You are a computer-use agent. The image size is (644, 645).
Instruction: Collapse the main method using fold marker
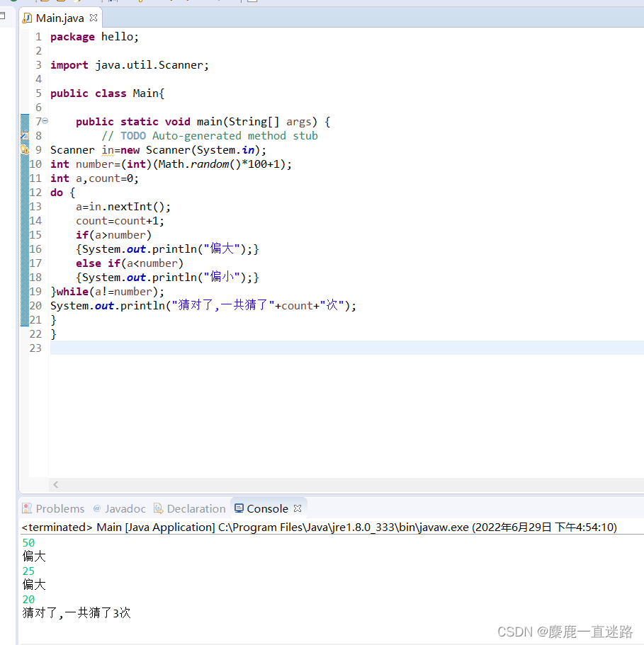click(x=45, y=121)
